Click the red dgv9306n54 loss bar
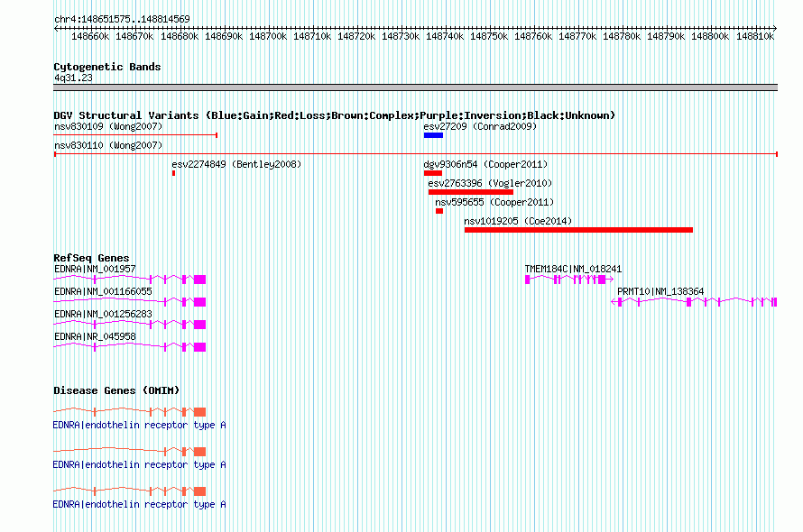The image size is (803, 532). (x=433, y=173)
